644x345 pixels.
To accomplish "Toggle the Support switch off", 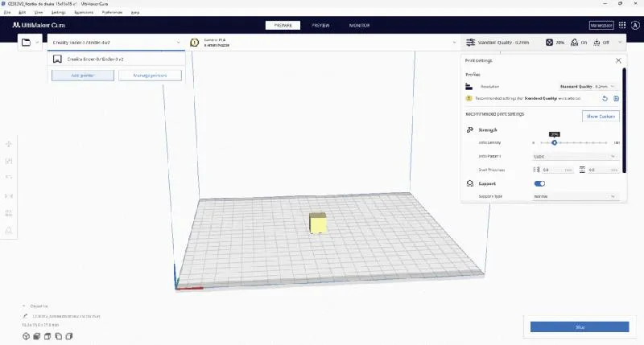I will (x=539, y=184).
